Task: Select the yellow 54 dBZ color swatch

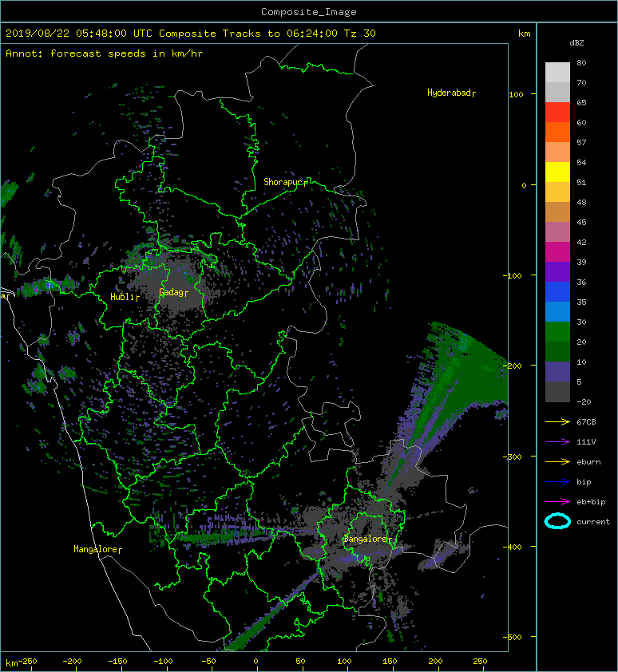Action: pos(557,172)
